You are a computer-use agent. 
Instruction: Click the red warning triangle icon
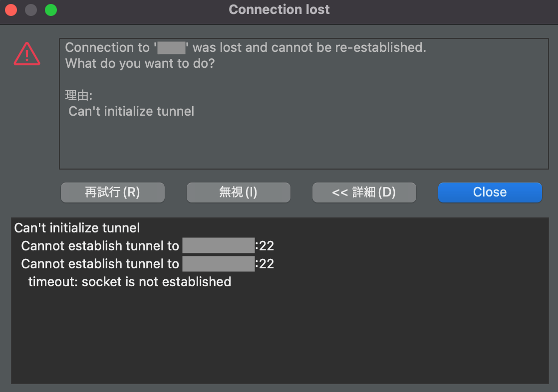[27, 54]
